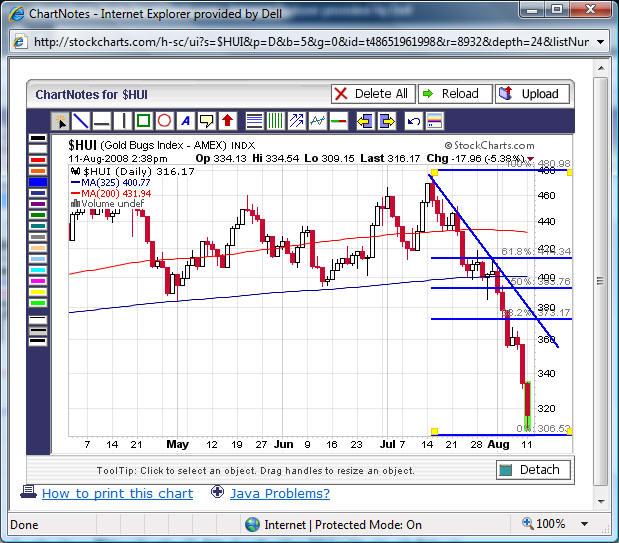Image resolution: width=619 pixels, height=543 pixels.
Task: Select the horizontal Fibonacci retracement lines tool
Action: (x=254, y=121)
